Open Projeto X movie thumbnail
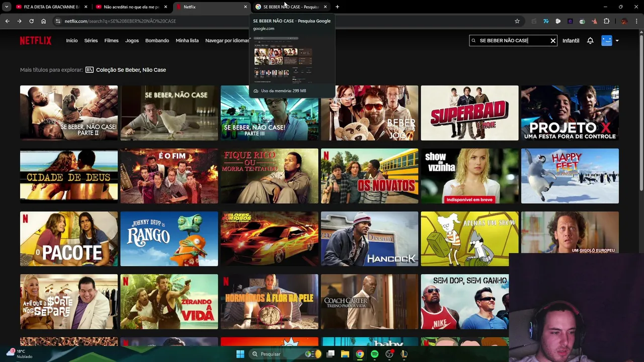 click(x=570, y=113)
